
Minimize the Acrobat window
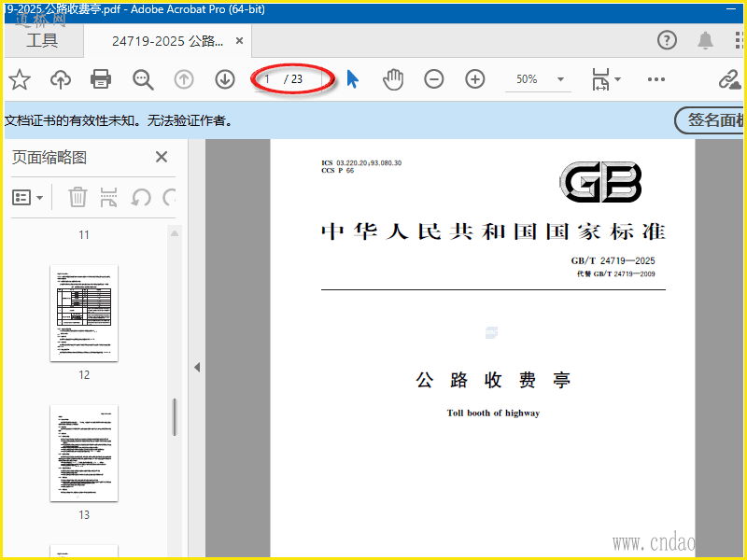click(x=731, y=9)
